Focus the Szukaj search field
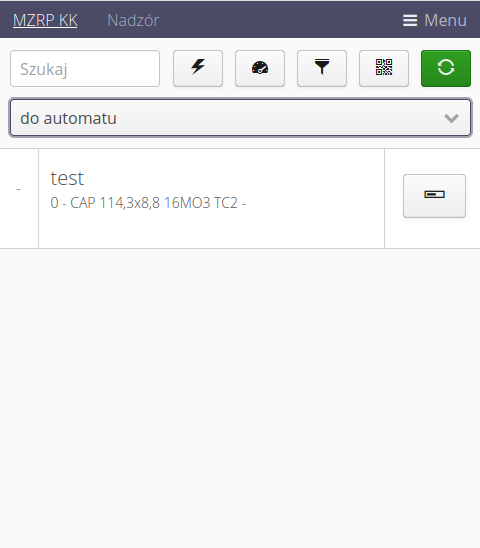This screenshot has height=548, width=480. tap(85, 68)
